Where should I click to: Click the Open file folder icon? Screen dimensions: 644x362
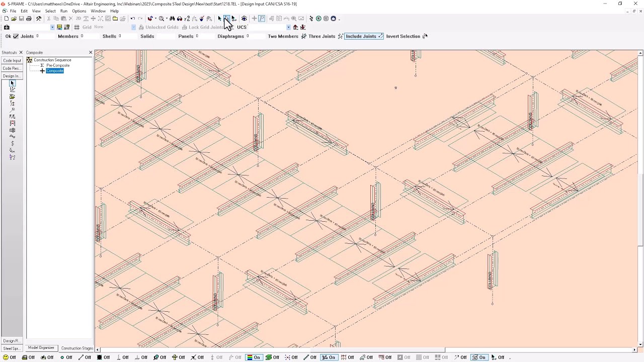[14, 19]
